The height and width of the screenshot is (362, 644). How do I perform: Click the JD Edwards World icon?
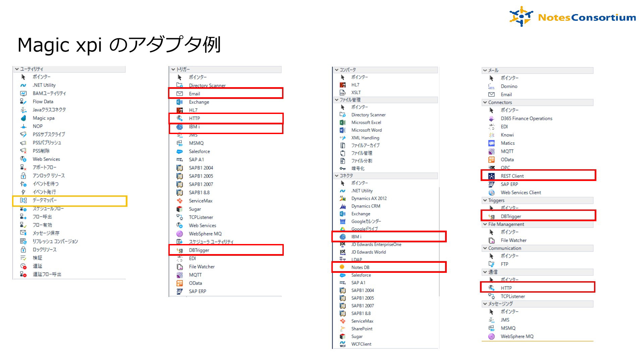point(342,252)
